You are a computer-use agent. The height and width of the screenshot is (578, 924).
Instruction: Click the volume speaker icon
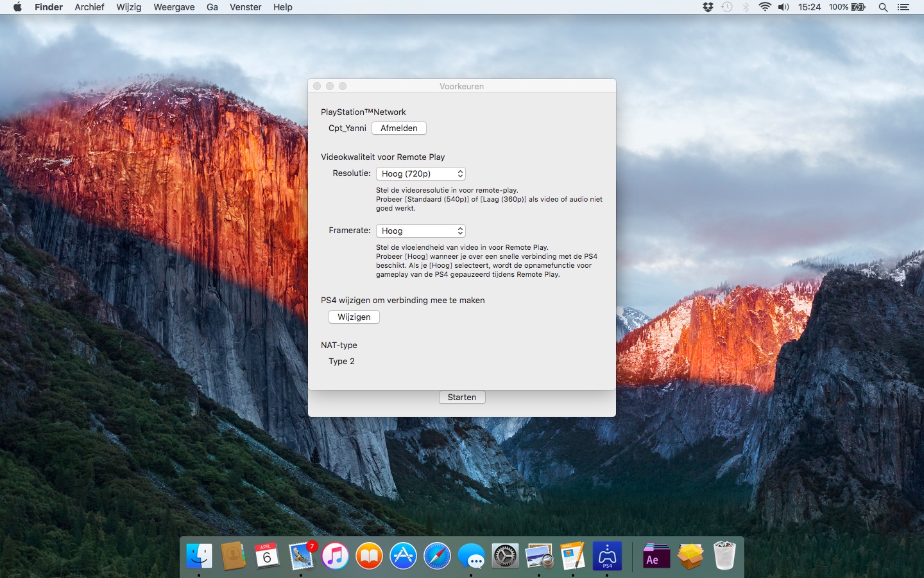point(783,7)
